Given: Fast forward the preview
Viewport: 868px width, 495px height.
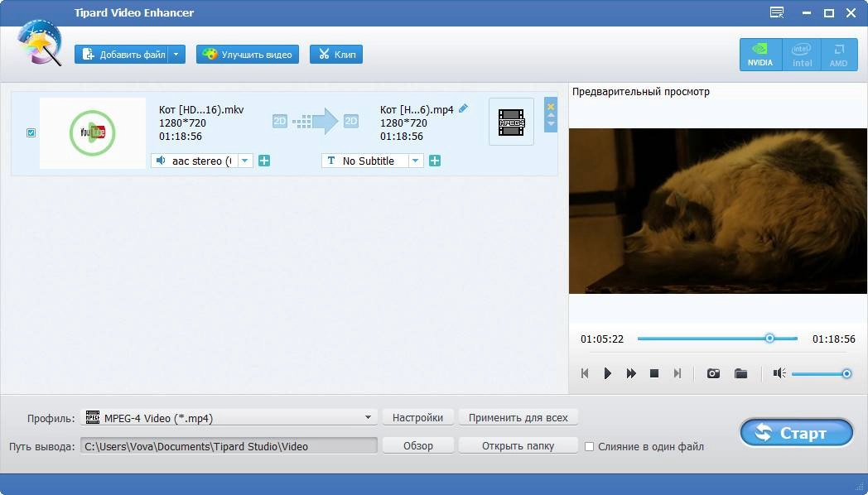Looking at the screenshot, I should 631,373.
